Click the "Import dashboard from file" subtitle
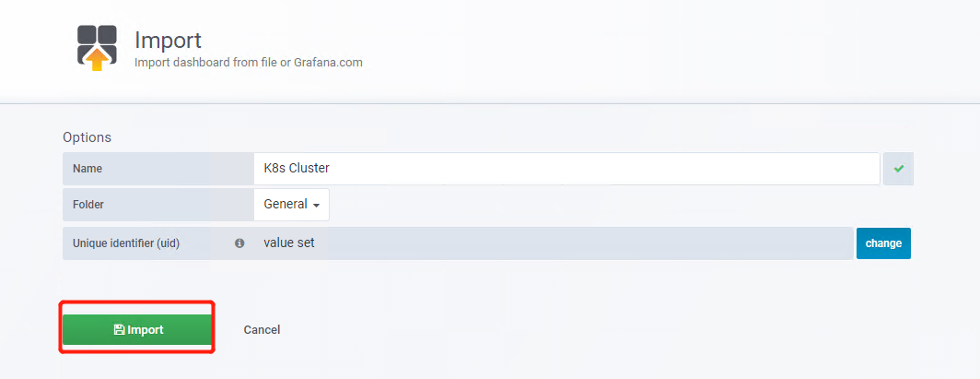 click(x=212, y=63)
